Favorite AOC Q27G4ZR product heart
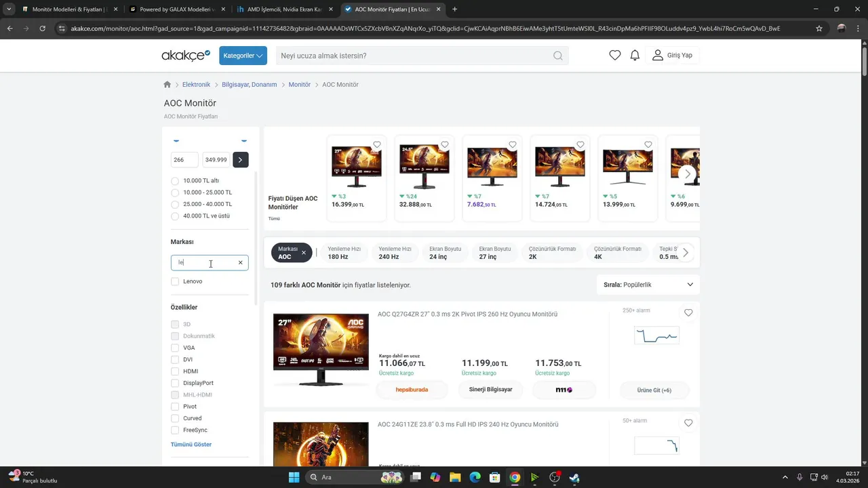Viewport: 868px width, 488px height. [x=688, y=312]
